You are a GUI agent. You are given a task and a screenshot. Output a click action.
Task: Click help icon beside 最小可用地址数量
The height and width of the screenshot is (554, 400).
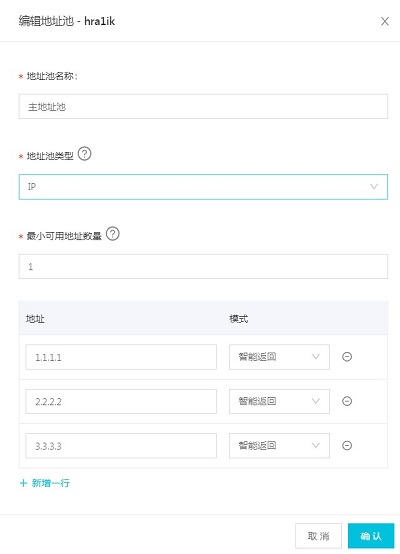point(113,234)
